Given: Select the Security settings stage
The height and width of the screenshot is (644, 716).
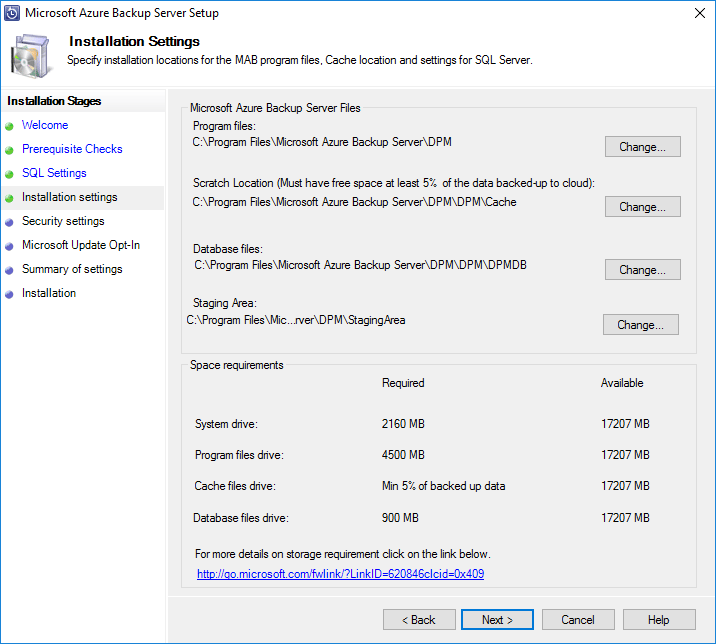Looking at the screenshot, I should [x=63, y=221].
